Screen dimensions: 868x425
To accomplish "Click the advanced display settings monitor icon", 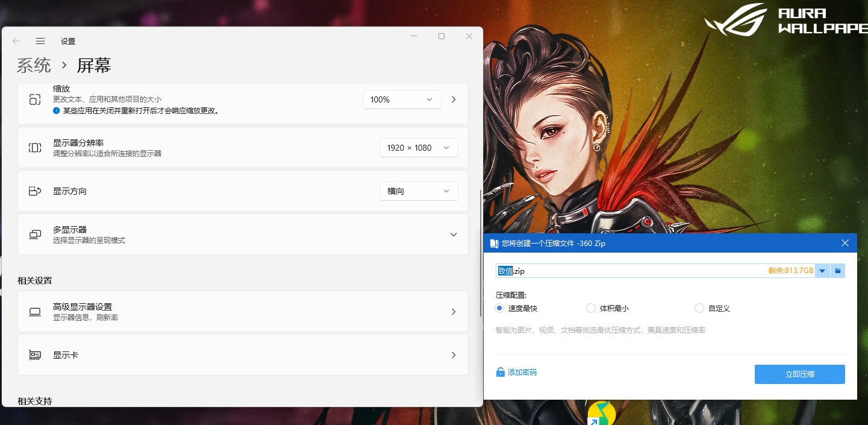I will click(x=35, y=312).
